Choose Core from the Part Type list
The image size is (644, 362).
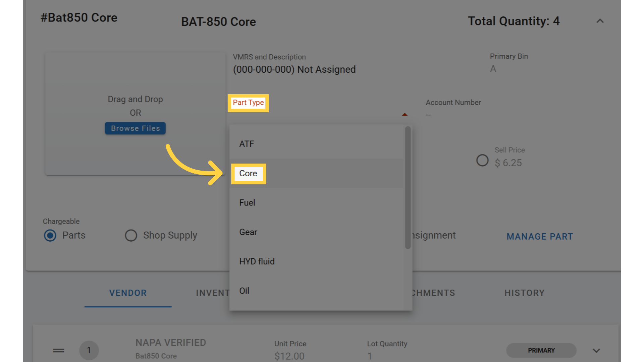pos(248,173)
